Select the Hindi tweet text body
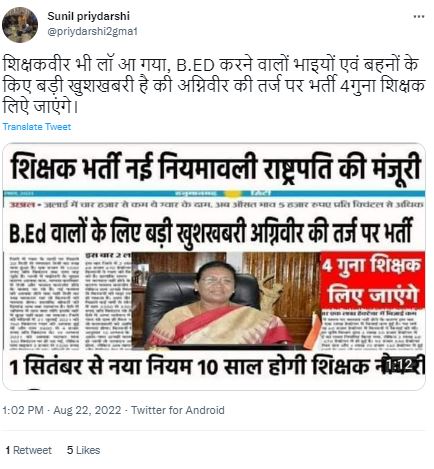 pos(214,86)
